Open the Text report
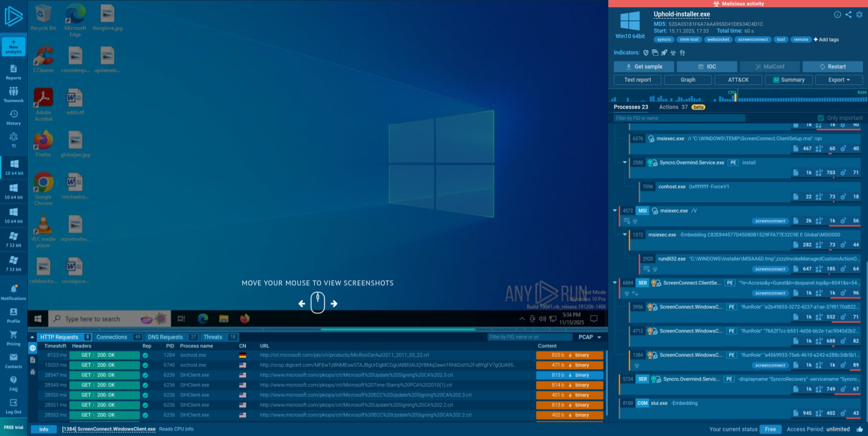 pyautogui.click(x=637, y=80)
